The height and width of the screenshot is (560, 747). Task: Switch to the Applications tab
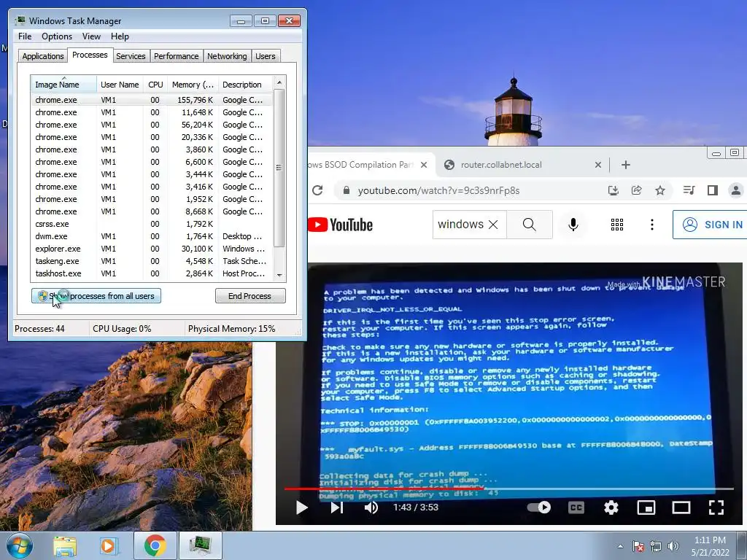[43, 56]
